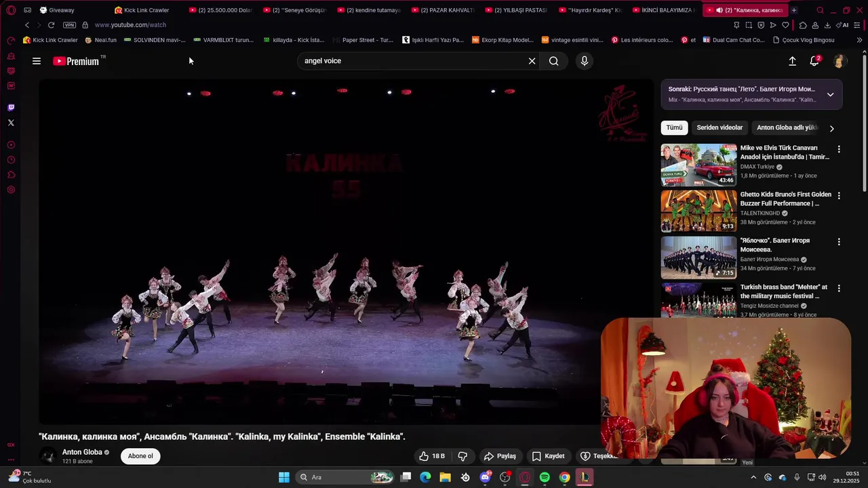
Task: Open options for 'Ghetto Kids Bruno's' video
Action: (839, 195)
